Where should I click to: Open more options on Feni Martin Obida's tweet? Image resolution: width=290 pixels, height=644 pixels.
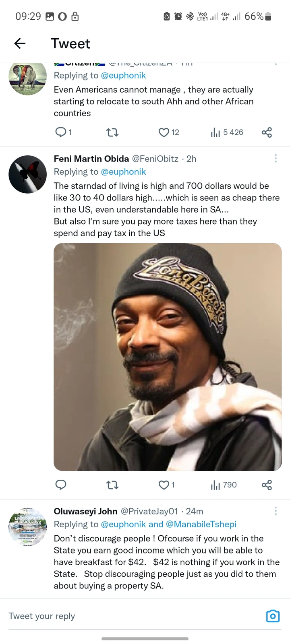tap(275, 158)
